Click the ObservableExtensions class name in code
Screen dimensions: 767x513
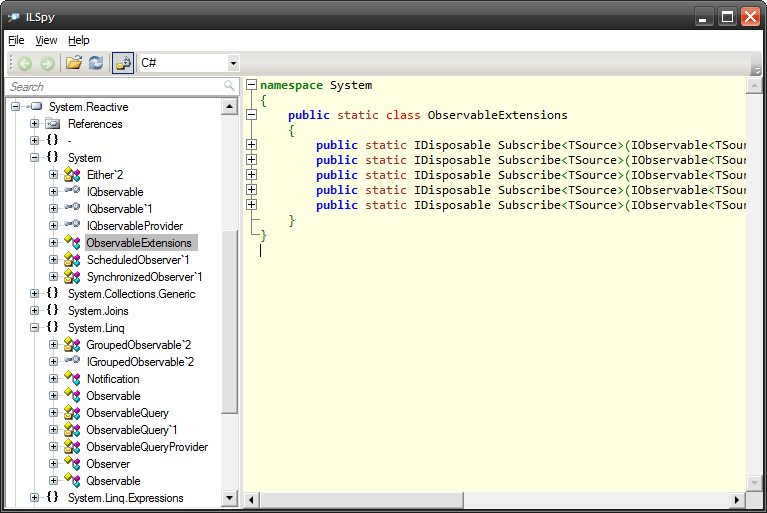pyautogui.click(x=497, y=115)
